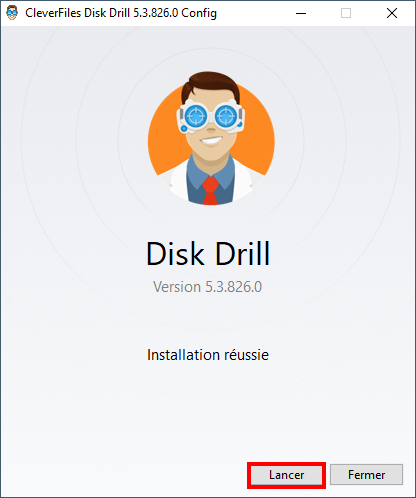Minimize the Disk Drill Config window

301,13
